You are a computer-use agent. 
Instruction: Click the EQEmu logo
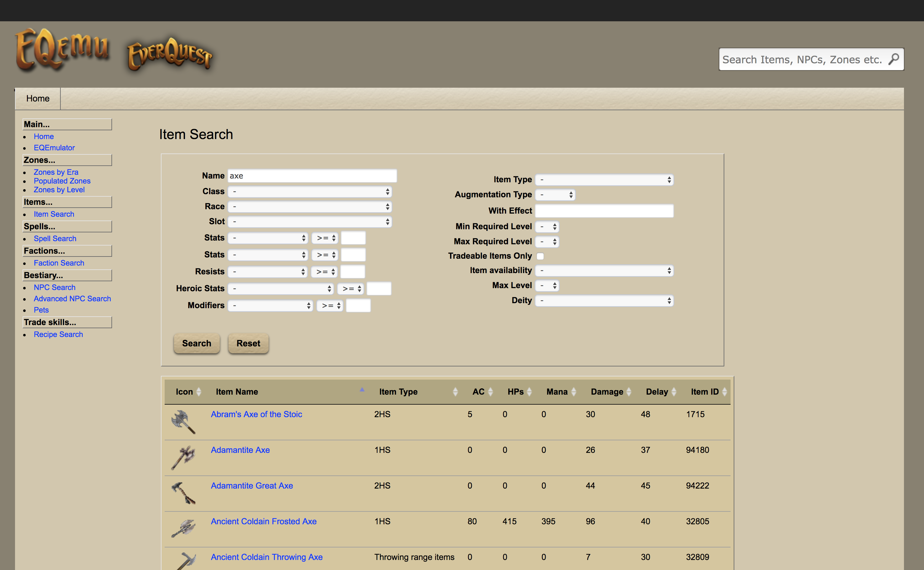[x=62, y=49]
